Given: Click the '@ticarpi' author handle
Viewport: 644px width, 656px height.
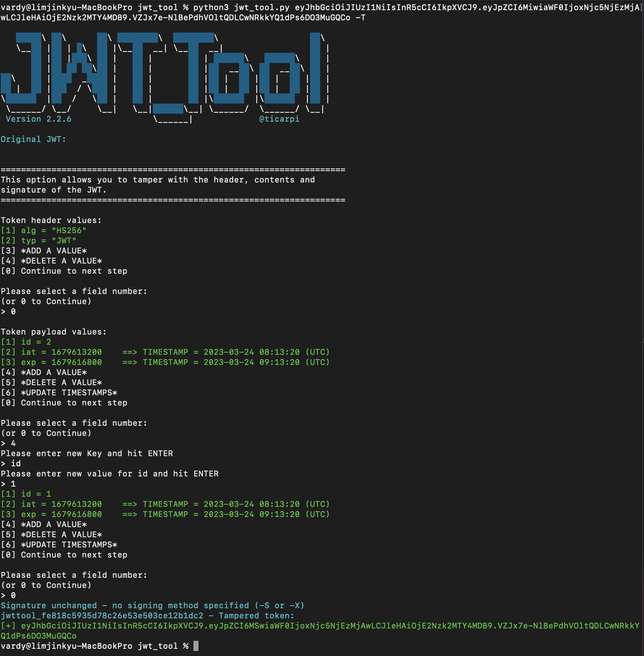Looking at the screenshot, I should tap(279, 119).
